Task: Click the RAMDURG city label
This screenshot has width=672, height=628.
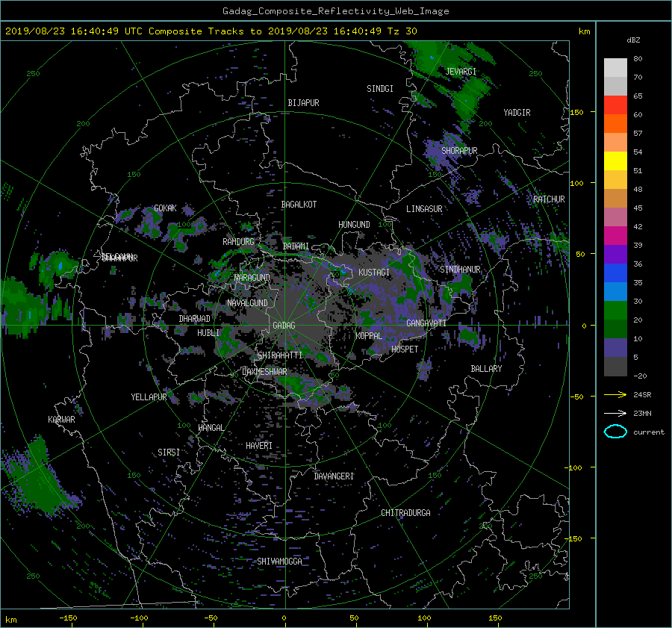Action: pos(238,242)
